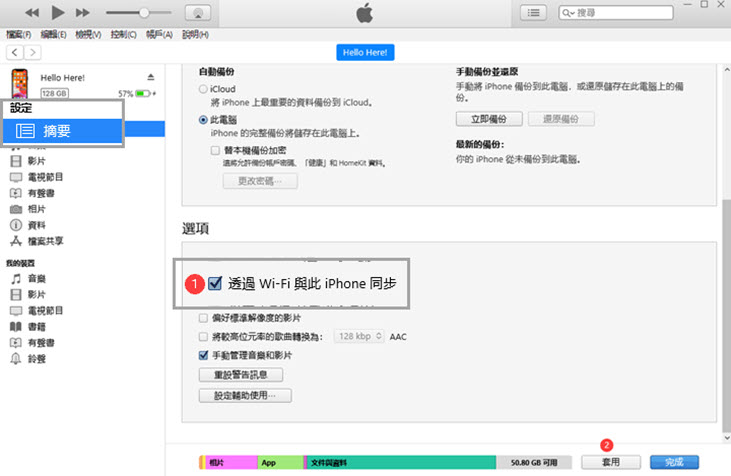Skip forward with the fast-forward button
Viewport: 731px width, 476px height.
(83, 13)
